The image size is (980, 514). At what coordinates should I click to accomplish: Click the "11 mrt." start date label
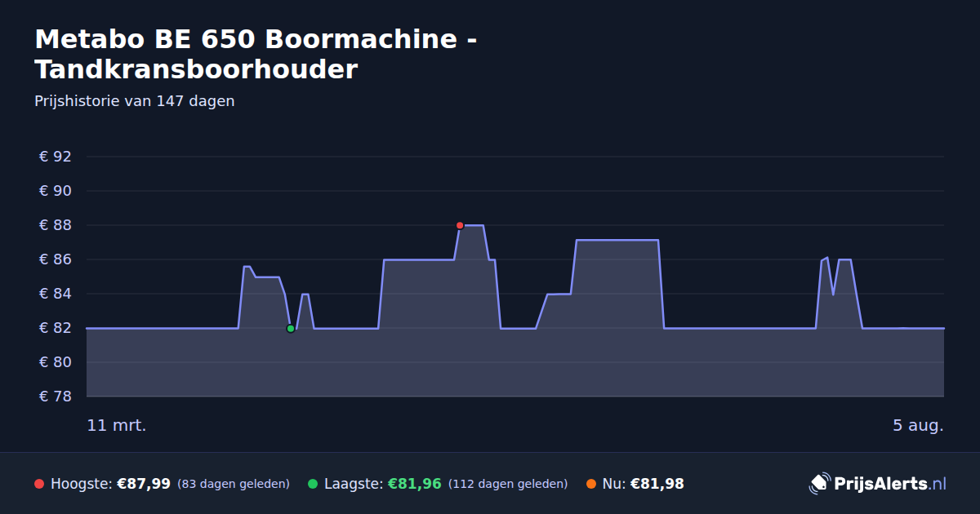(x=117, y=426)
